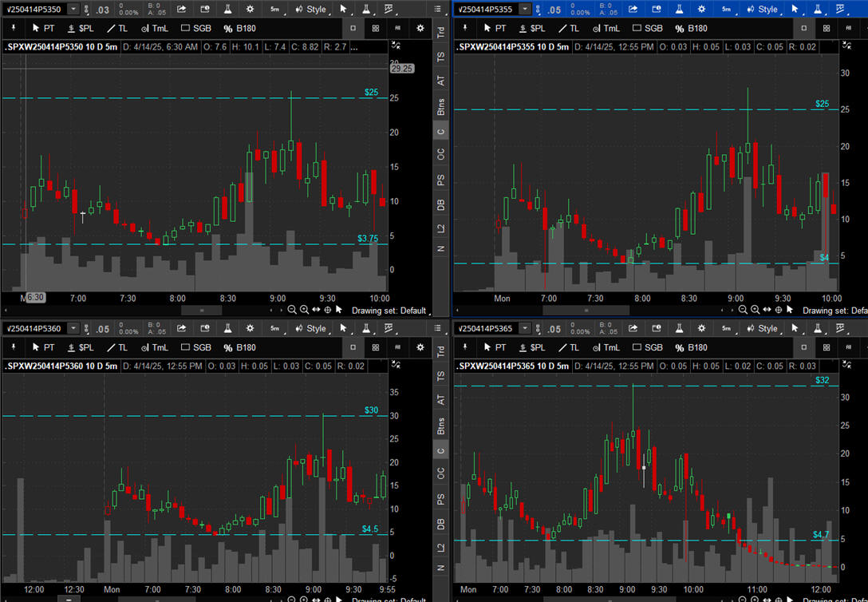Open Trd sidebar tab next to P5350 chart
The image size is (868, 602).
(x=440, y=32)
